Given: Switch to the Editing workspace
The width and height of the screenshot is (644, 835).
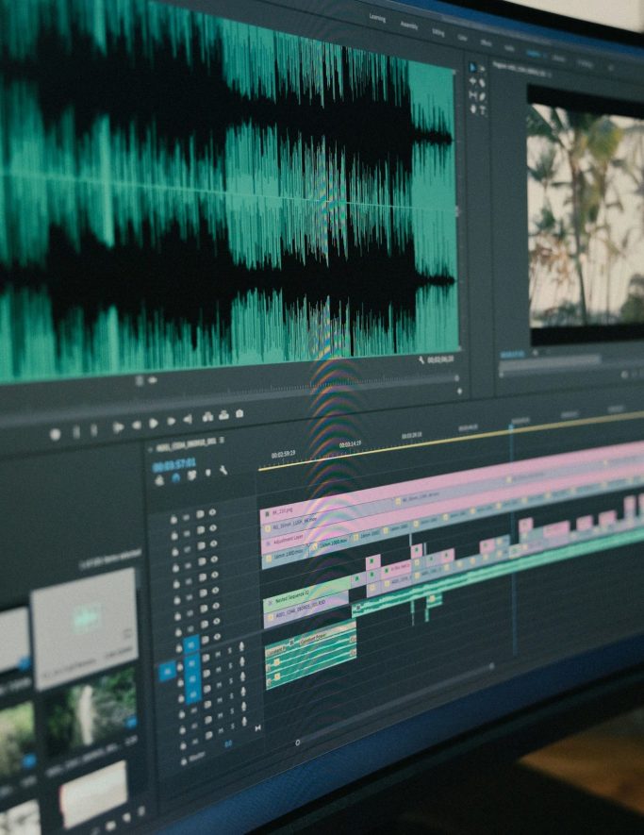Looking at the screenshot, I should coord(438,32).
